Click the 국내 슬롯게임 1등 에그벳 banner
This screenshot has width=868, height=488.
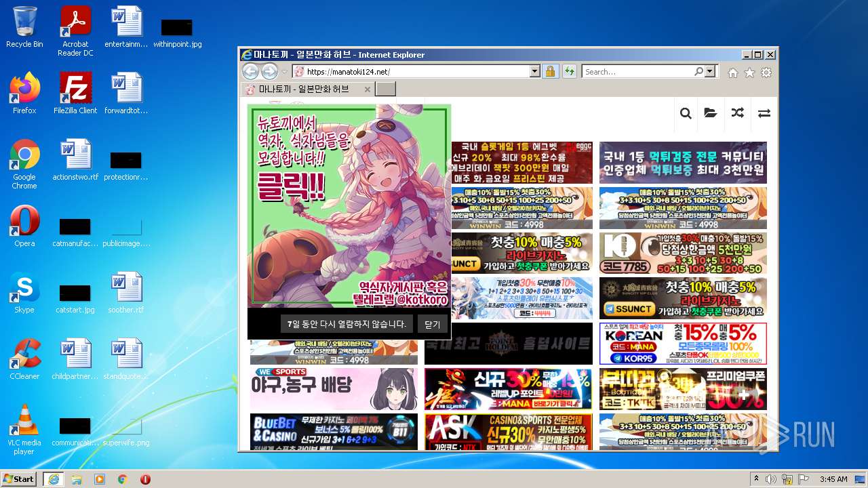521,163
